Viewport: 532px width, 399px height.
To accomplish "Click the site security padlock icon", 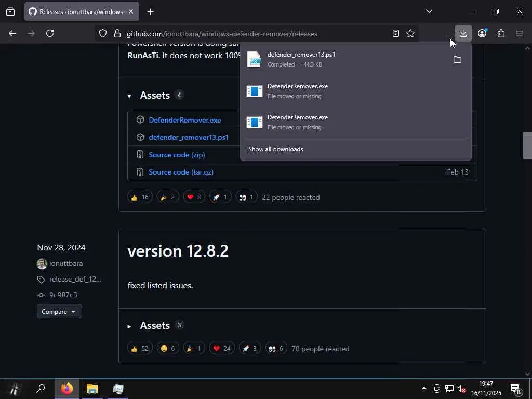I will tap(117, 33).
